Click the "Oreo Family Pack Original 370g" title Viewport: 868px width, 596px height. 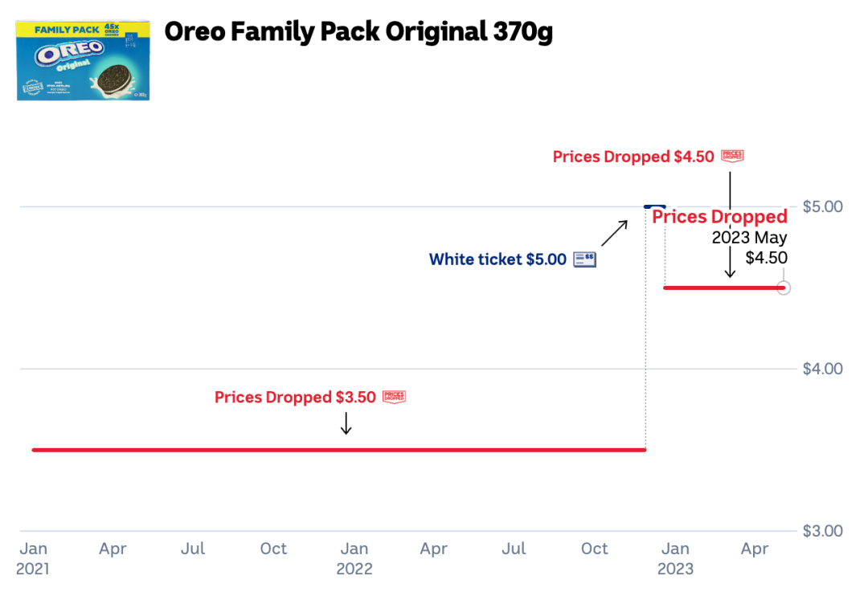click(358, 32)
